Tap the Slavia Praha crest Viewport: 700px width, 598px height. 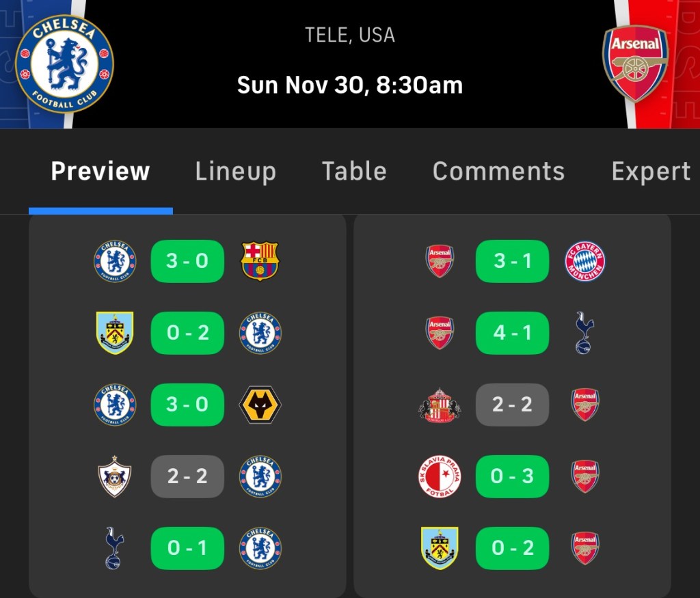click(440, 476)
